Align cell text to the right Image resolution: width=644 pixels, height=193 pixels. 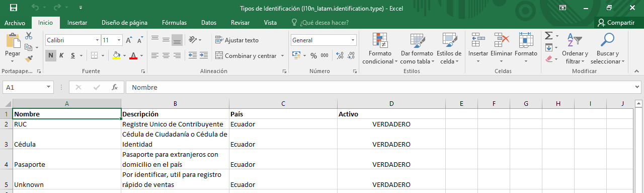(x=177, y=55)
